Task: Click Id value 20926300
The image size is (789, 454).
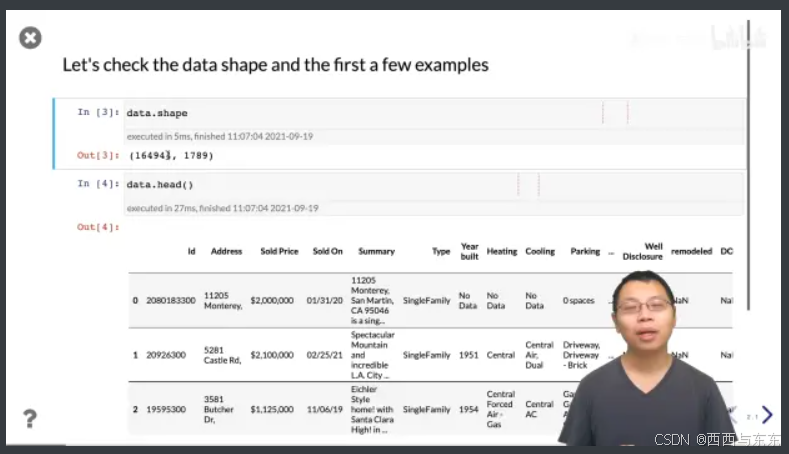Action: click(166, 355)
